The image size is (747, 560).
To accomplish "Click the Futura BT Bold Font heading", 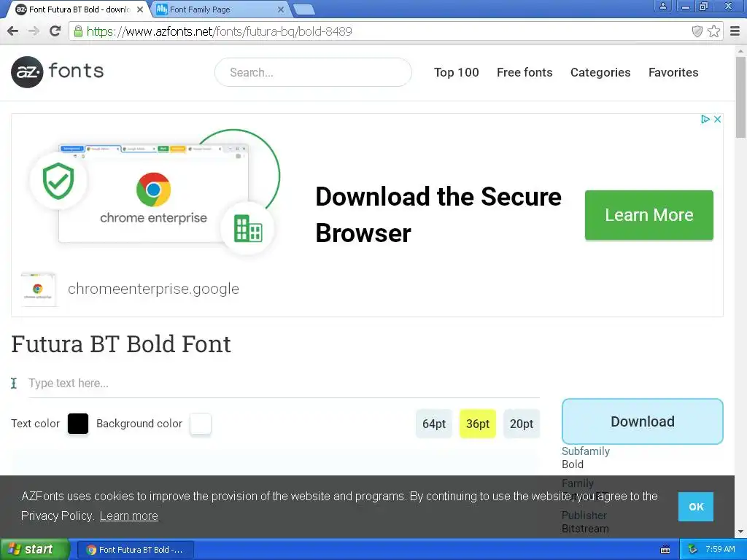I will pyautogui.click(x=121, y=344).
